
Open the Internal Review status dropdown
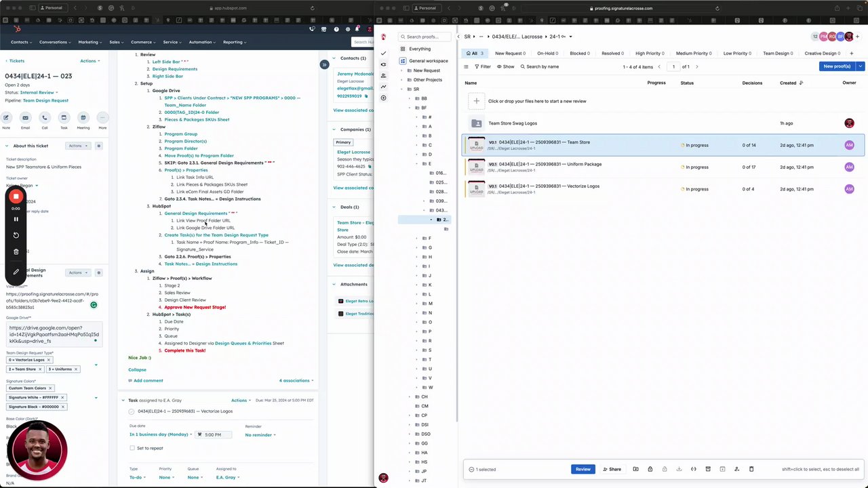39,92
